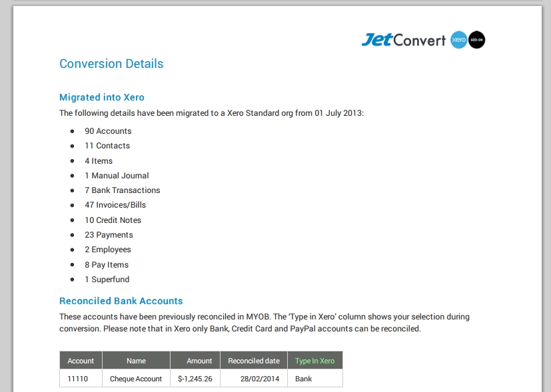This screenshot has width=551, height=392.
Task: Select the Cheque Account name cell
Action: coord(136,379)
